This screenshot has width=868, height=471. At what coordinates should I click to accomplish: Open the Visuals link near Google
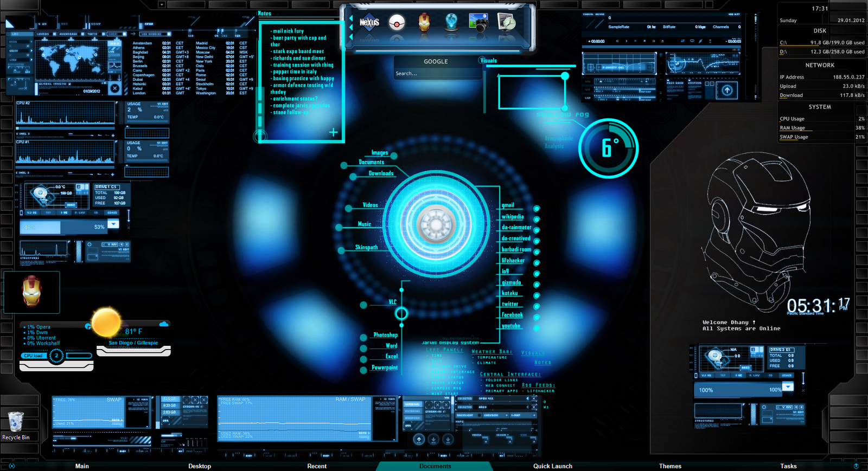click(x=488, y=61)
